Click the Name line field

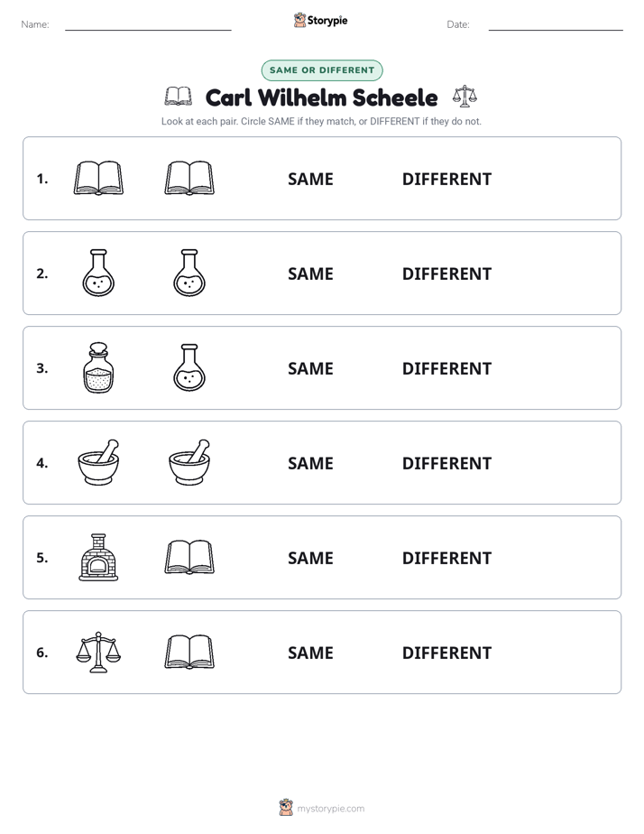[148, 24]
